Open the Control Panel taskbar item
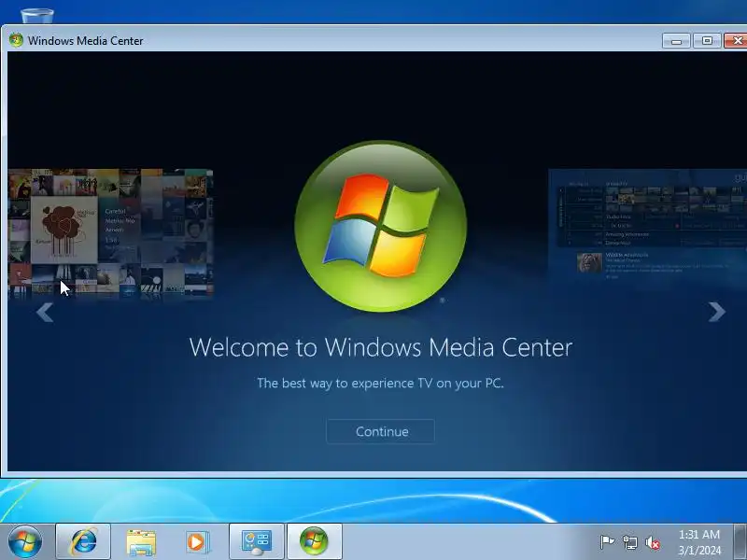Viewport: 747px width, 560px height. click(x=257, y=542)
